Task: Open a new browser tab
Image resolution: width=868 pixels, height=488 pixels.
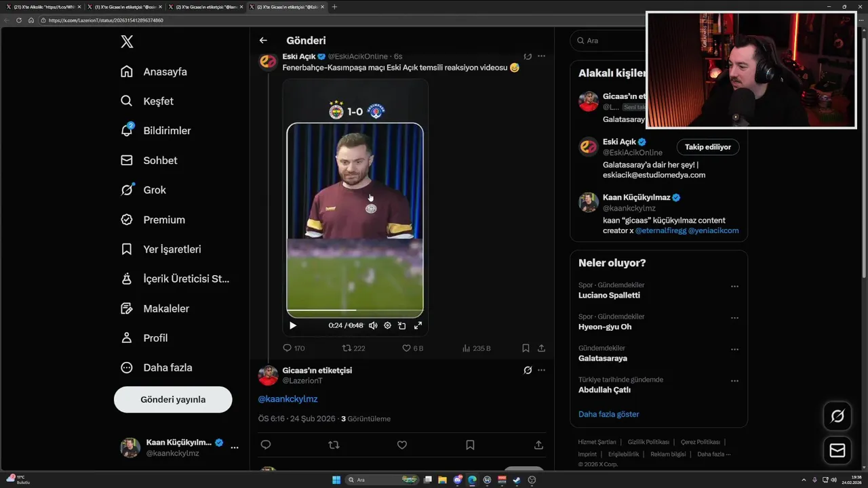Action: (x=334, y=7)
